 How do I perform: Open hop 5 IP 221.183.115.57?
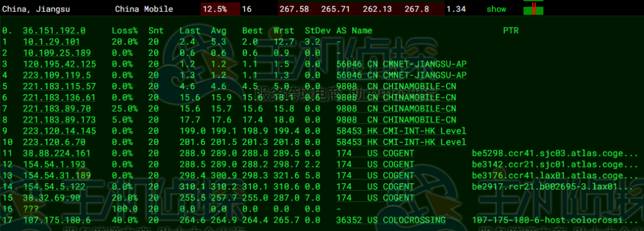pos(60,87)
